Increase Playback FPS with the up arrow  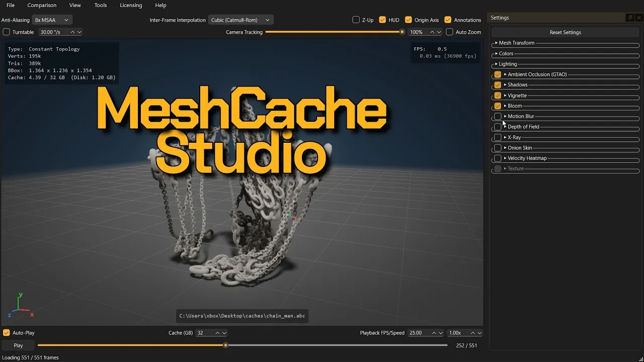click(x=435, y=333)
